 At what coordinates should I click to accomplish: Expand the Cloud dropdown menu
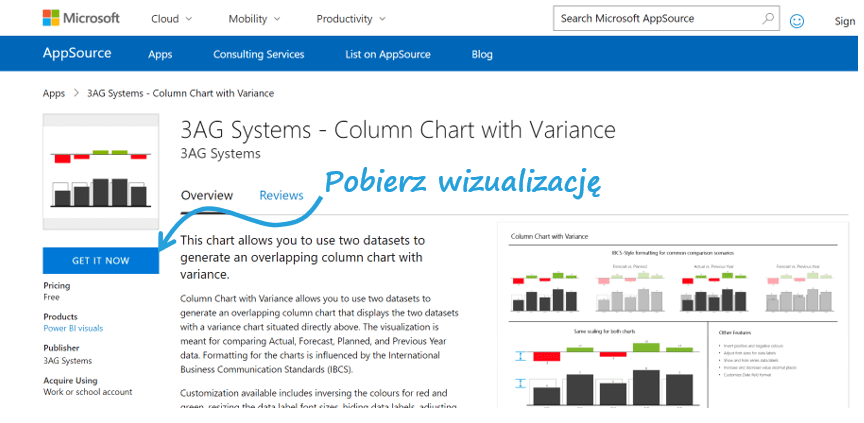coord(173,19)
